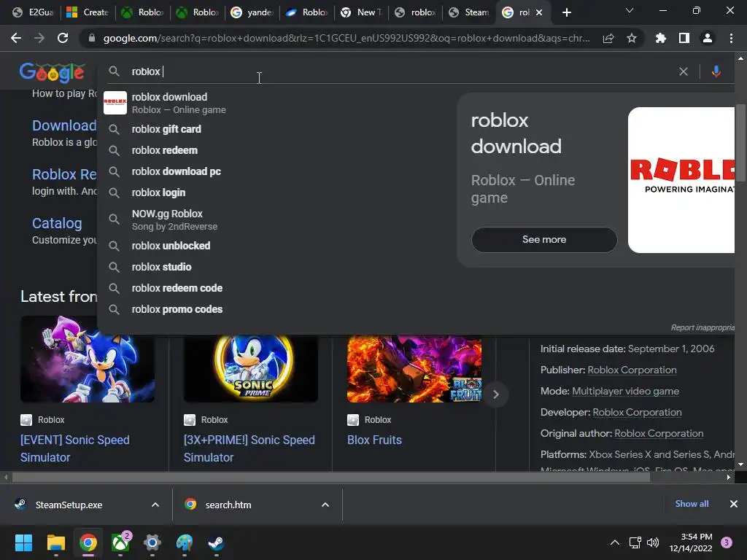
Task: Share this page via address bar icon
Action: (608, 38)
